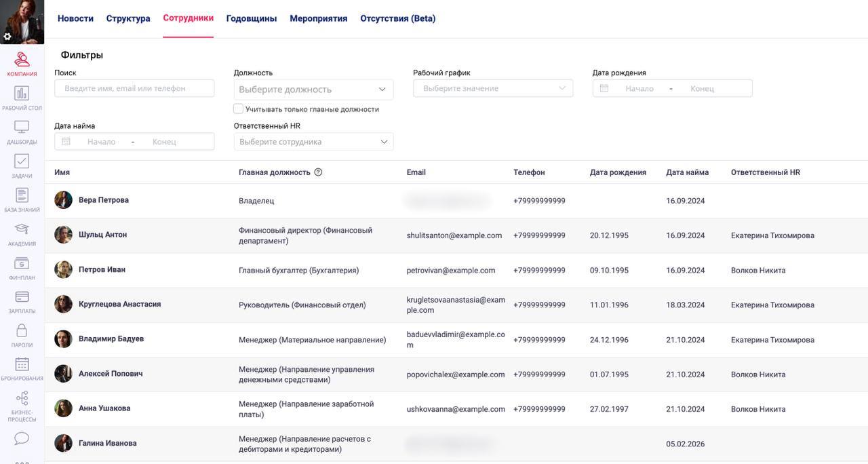
Task: Open the Компания section in sidebar
Action: click(22, 64)
